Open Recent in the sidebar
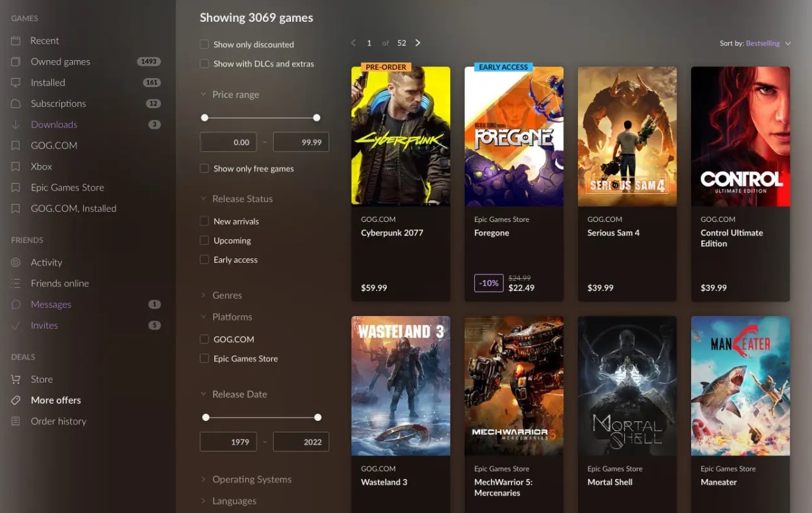This screenshot has width=812, height=513. point(45,40)
